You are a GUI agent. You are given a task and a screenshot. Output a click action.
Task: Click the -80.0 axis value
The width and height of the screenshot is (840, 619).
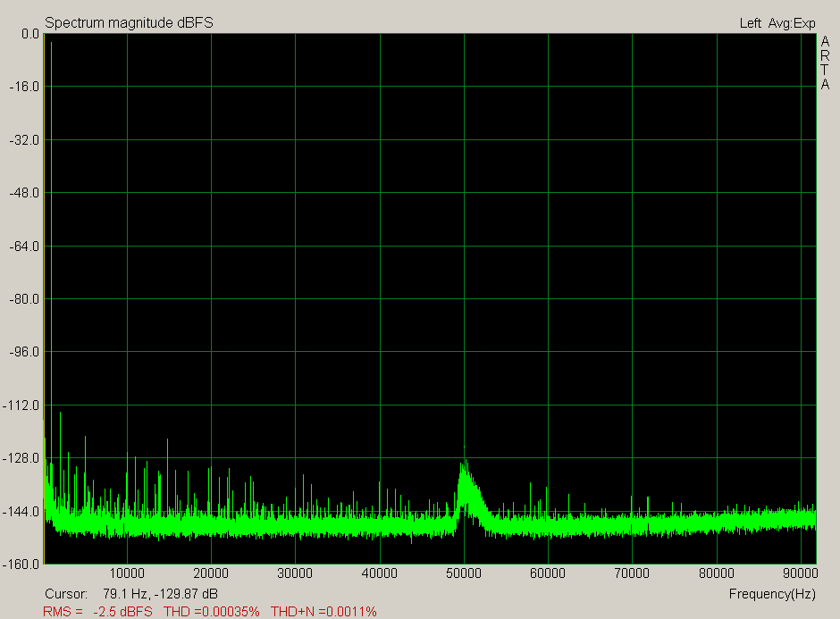pyautogui.click(x=25, y=299)
